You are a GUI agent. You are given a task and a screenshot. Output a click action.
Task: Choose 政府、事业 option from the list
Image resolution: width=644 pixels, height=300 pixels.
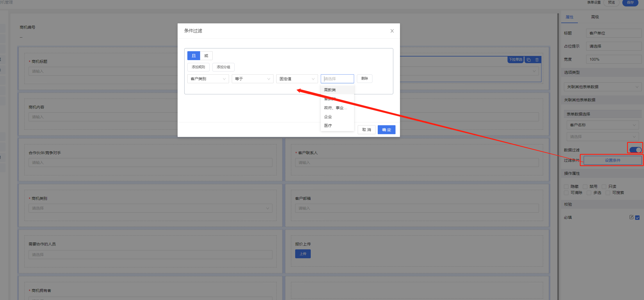click(337, 108)
